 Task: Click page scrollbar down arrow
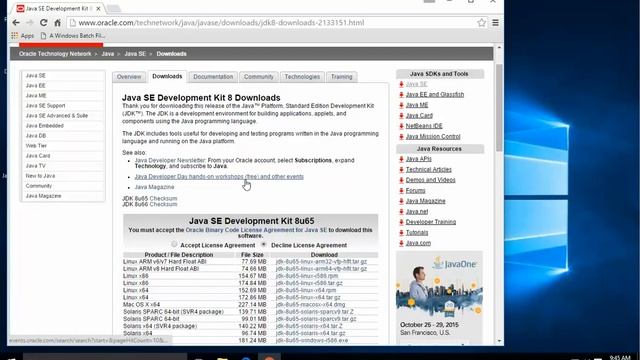[x=499, y=341]
